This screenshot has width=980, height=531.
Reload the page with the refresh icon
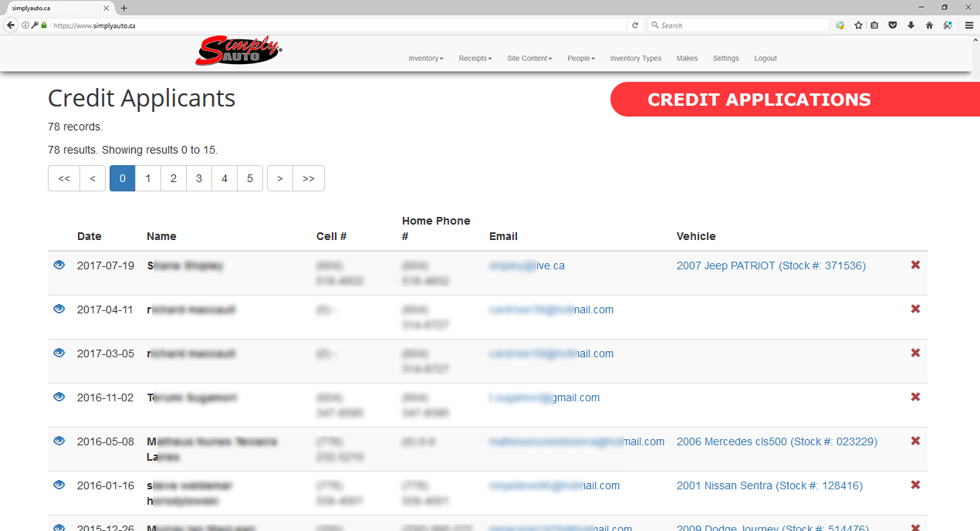pos(635,25)
